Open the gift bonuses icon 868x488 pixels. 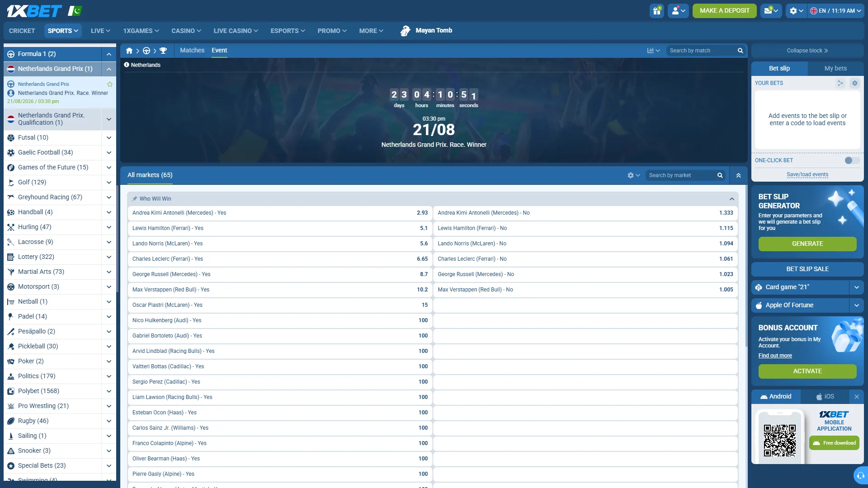point(657,11)
